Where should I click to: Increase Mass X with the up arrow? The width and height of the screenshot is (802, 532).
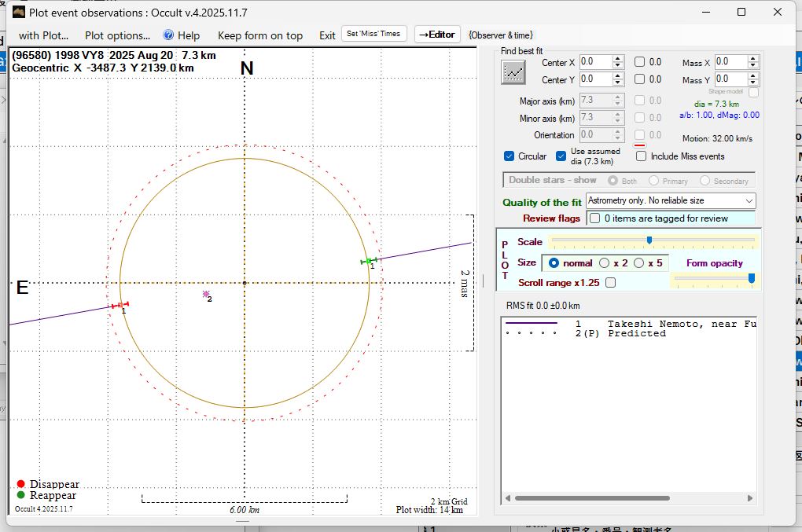[x=753, y=58]
